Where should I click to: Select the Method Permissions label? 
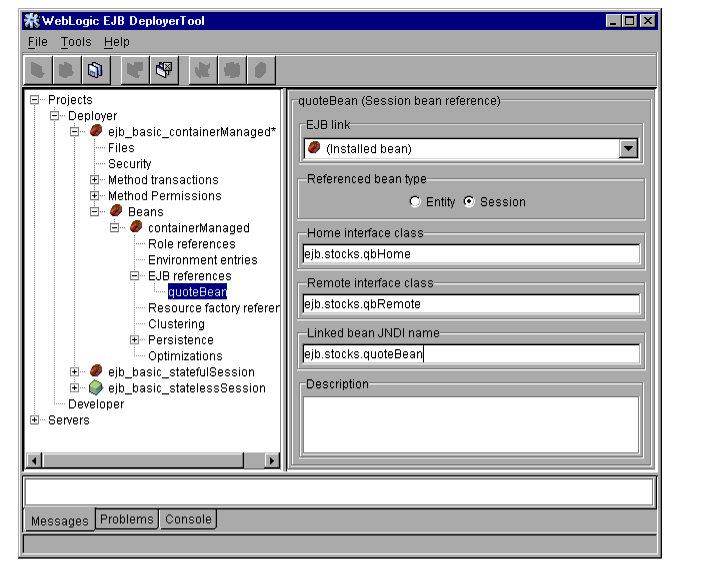point(165,195)
